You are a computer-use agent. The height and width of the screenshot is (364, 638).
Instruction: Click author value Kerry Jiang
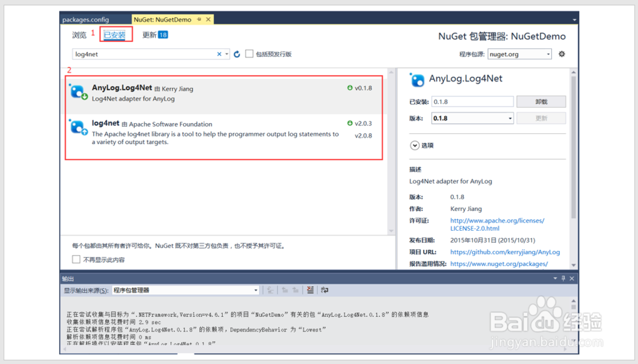pyautogui.click(x=466, y=208)
